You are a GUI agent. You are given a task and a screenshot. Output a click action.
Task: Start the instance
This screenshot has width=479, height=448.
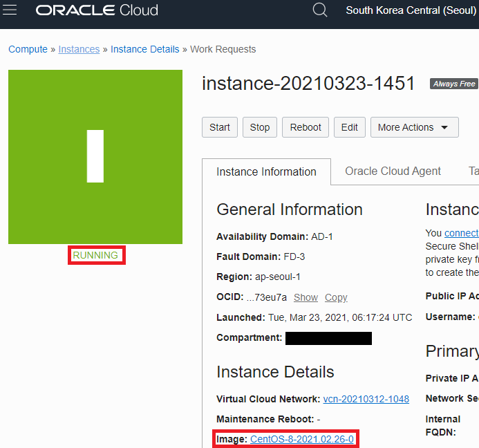pyautogui.click(x=220, y=127)
